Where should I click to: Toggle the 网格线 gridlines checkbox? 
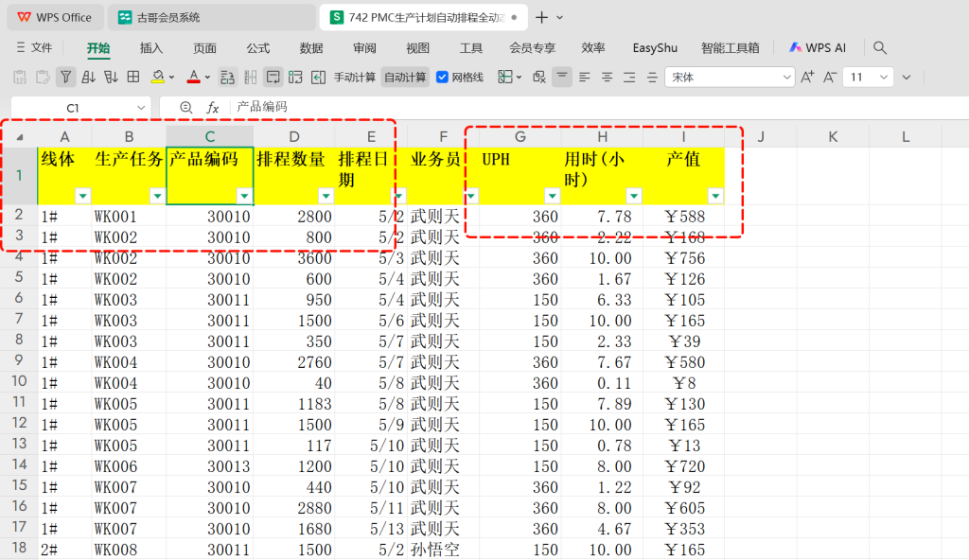click(x=442, y=78)
